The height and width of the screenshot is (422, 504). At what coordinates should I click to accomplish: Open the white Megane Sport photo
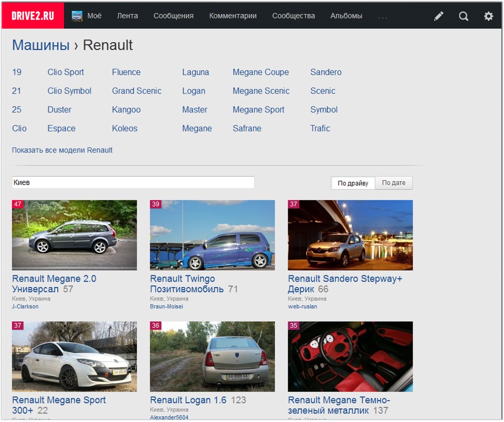pyautogui.click(x=75, y=356)
